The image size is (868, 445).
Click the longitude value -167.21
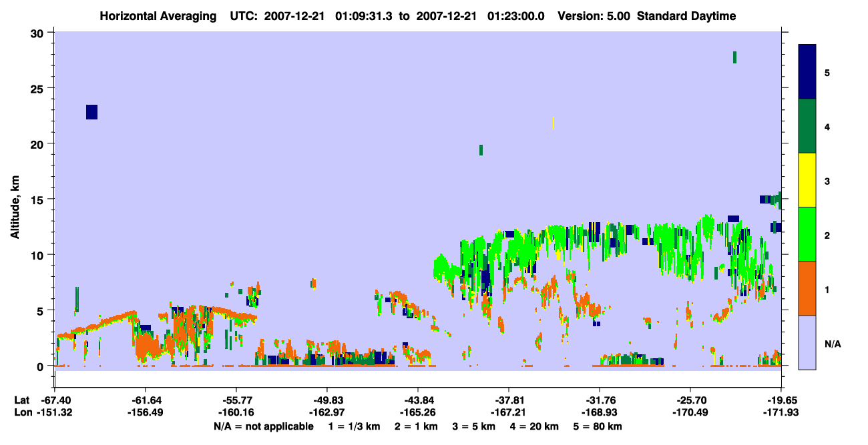pos(509,412)
